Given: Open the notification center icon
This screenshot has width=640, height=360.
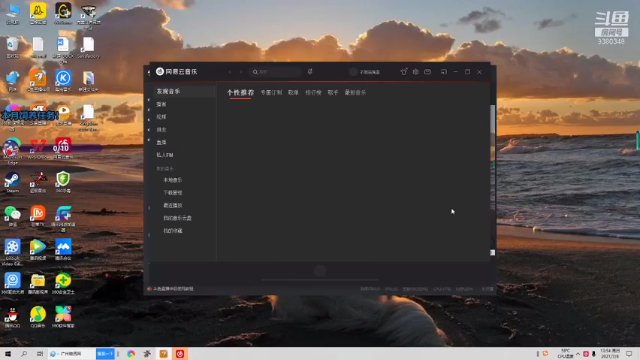Looking at the screenshot, I should click(629, 354).
